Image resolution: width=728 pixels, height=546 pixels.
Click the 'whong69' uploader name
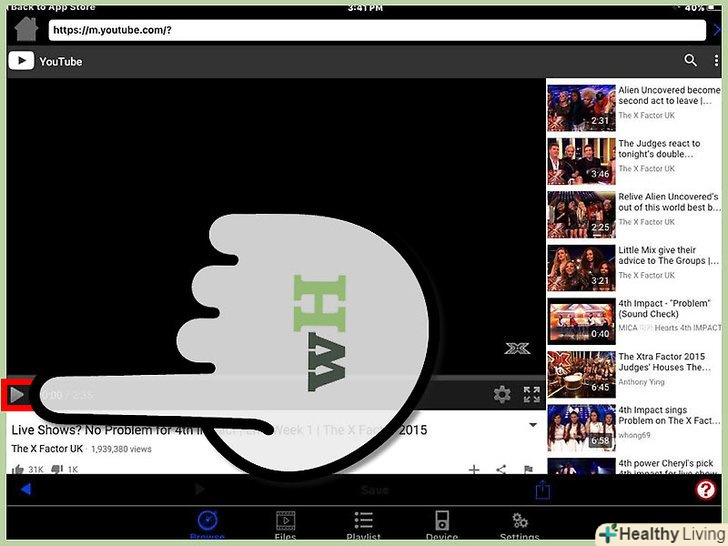pos(634,436)
